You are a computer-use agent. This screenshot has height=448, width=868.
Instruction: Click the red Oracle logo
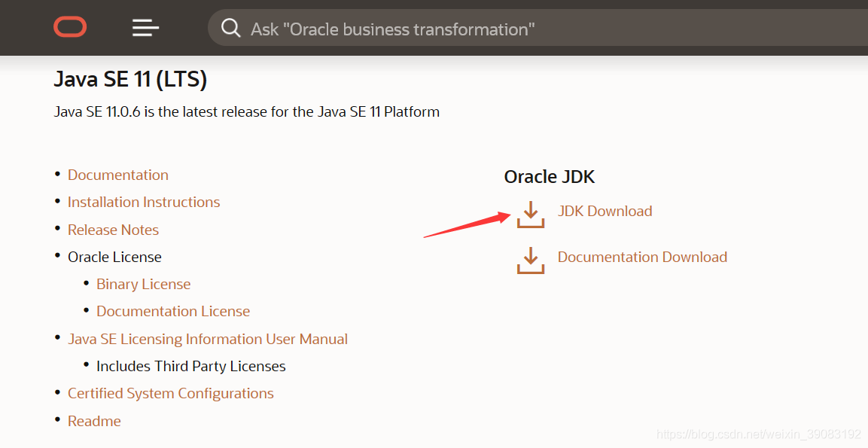pyautogui.click(x=70, y=27)
